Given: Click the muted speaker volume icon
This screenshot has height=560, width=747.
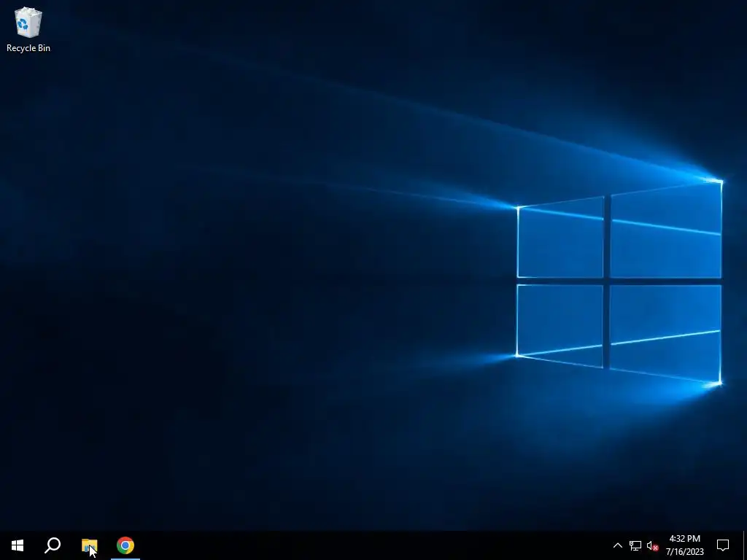Looking at the screenshot, I should pos(652,545).
